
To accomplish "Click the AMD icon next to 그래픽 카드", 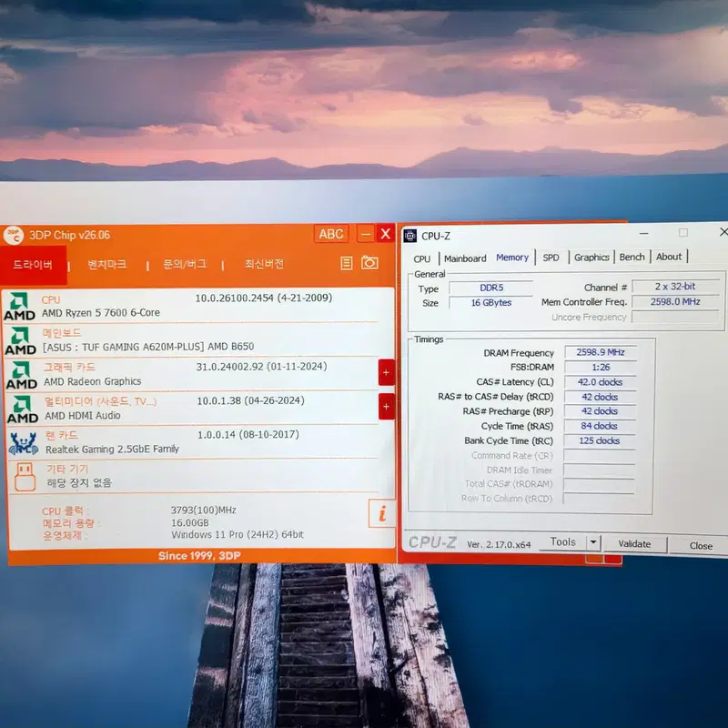I will click(x=21, y=375).
